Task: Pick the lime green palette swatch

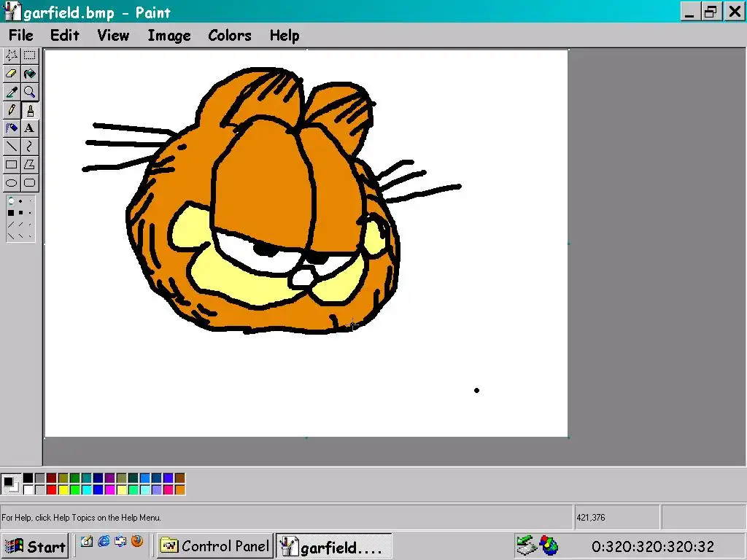Action: (x=75, y=489)
